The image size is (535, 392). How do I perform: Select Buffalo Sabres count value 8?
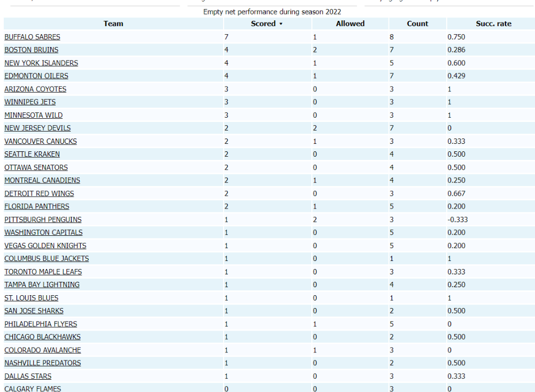(392, 37)
